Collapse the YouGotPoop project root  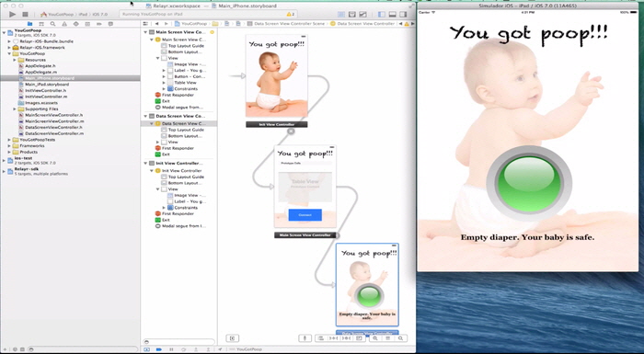coord(4,32)
